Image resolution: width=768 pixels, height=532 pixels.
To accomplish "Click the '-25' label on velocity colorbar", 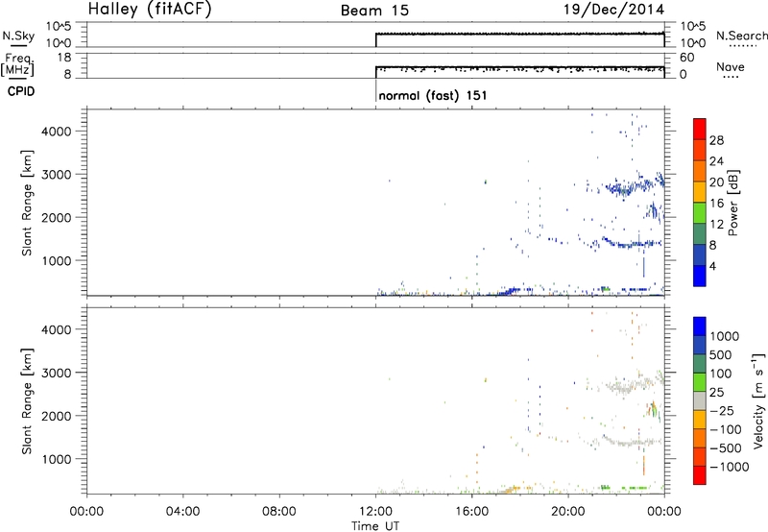I will pos(722,410).
